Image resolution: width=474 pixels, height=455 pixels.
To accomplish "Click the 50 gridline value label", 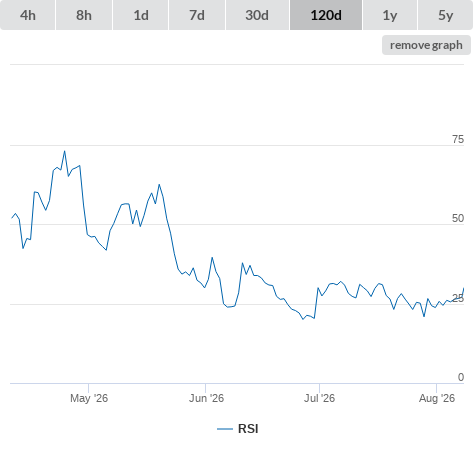I will 458,218.
